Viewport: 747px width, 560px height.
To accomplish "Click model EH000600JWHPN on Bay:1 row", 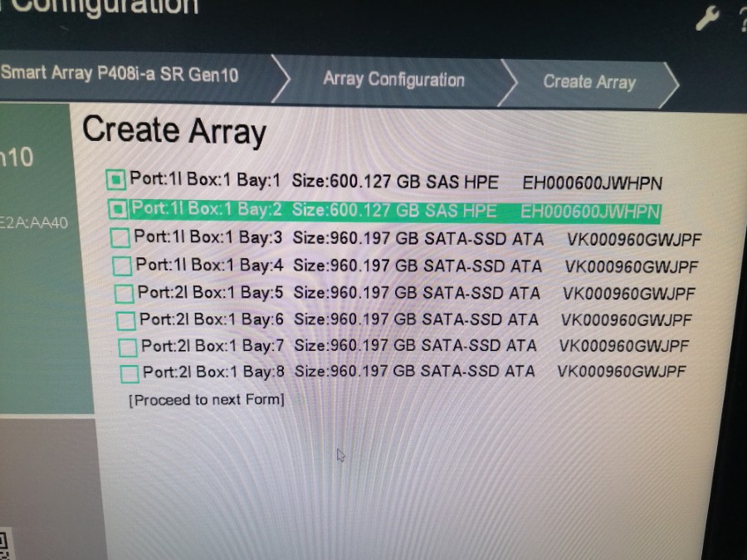I will pyautogui.click(x=592, y=183).
